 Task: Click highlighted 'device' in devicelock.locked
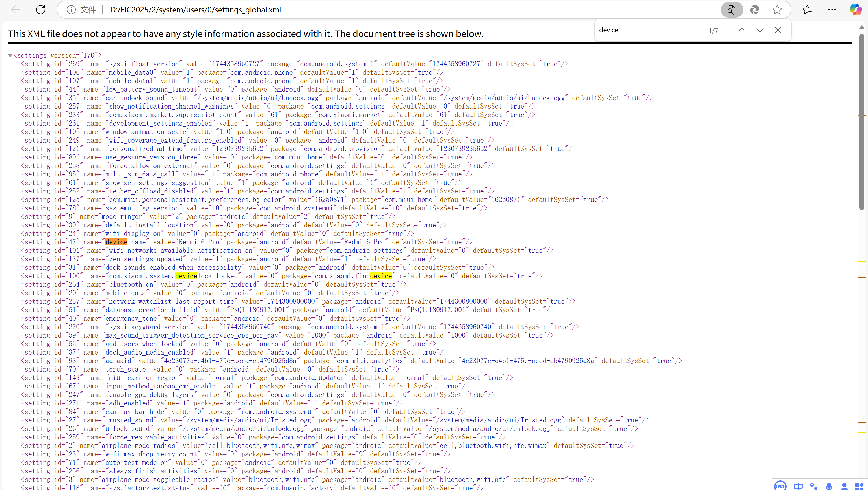coord(186,276)
